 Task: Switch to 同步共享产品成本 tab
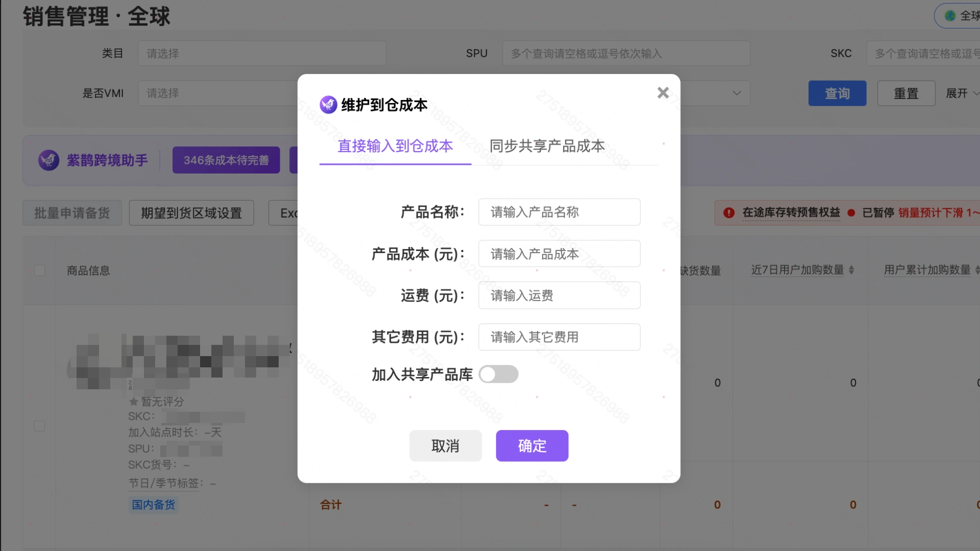[547, 146]
